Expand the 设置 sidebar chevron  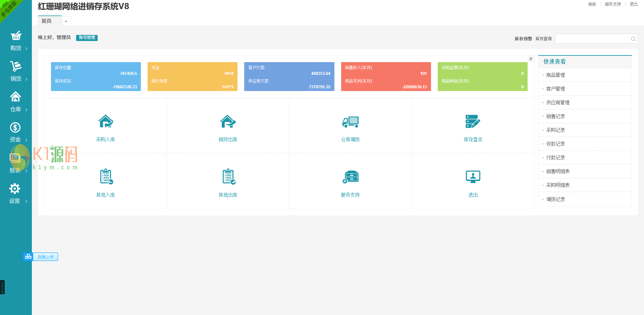[x=26, y=201]
